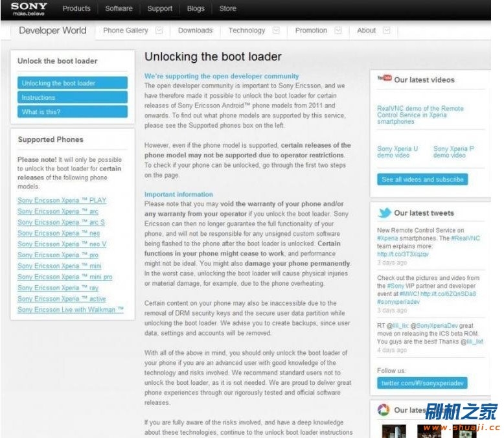The width and height of the screenshot is (504, 438).
Task: Open the Technology menu item
Action: [247, 30]
